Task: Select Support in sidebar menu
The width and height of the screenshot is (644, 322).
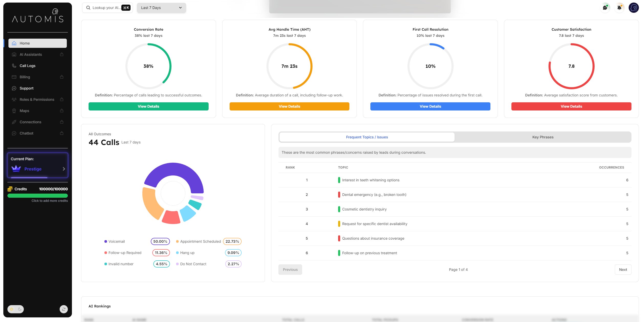Action: [x=38, y=88]
